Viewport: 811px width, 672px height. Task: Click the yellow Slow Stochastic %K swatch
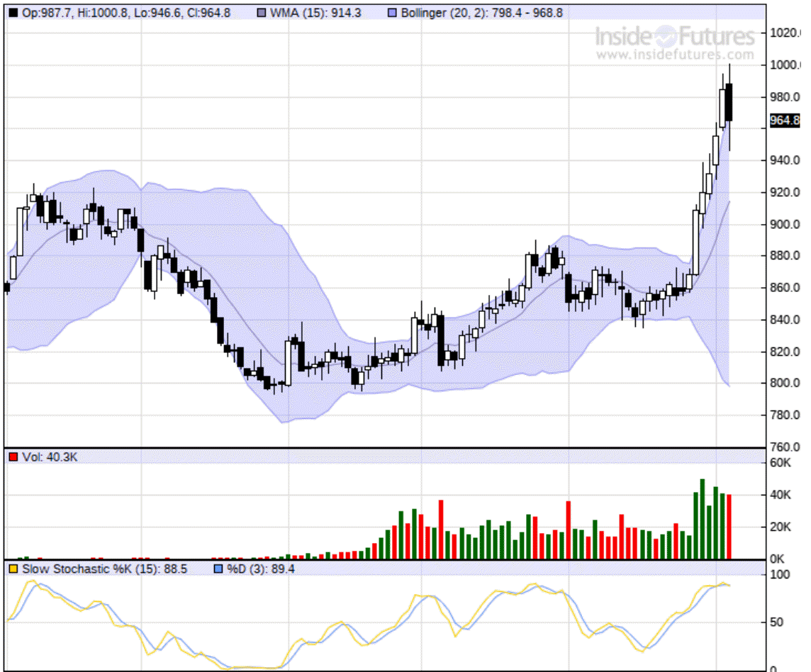[13, 569]
